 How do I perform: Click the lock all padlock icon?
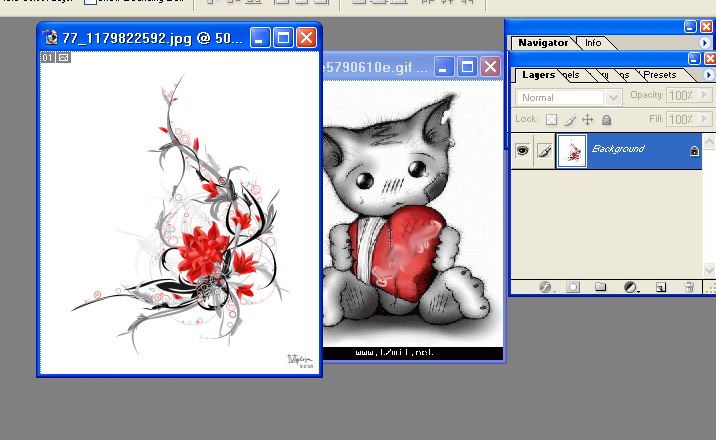pyautogui.click(x=606, y=120)
